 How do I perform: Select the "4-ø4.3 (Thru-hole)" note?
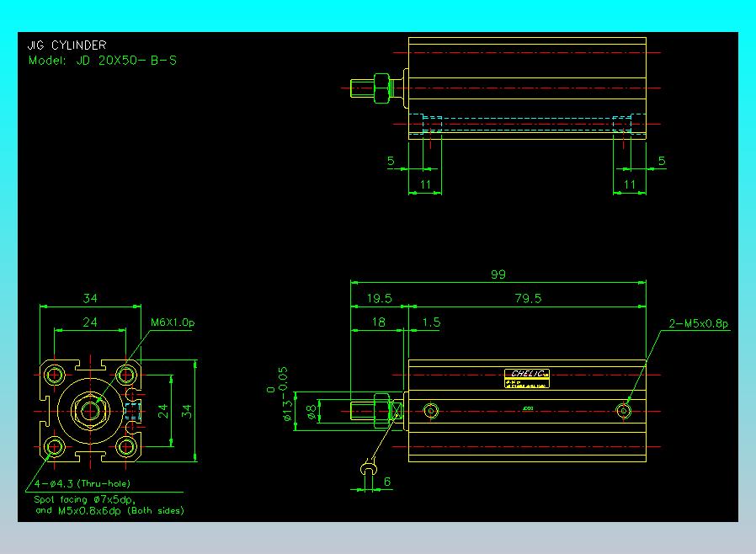[x=83, y=483]
